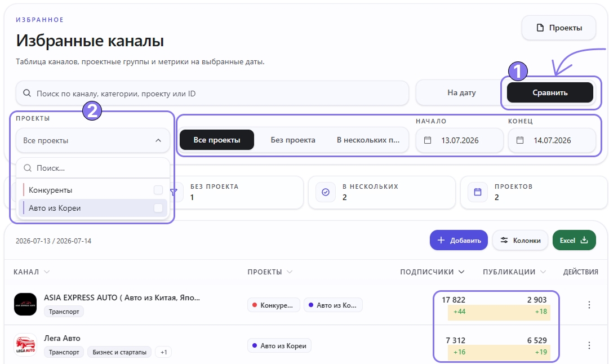
Task: Switch to the Сравнить mode
Action: (550, 92)
